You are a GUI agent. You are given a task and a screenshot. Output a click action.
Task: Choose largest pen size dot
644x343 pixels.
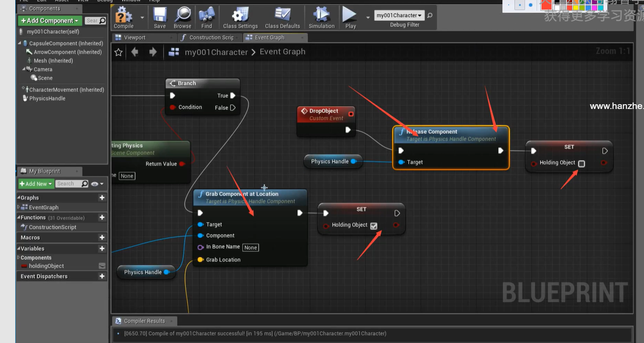tap(531, 5)
